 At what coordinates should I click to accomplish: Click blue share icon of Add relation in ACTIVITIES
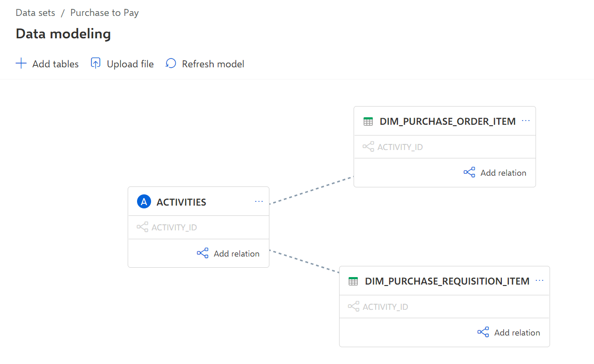pyautogui.click(x=203, y=253)
